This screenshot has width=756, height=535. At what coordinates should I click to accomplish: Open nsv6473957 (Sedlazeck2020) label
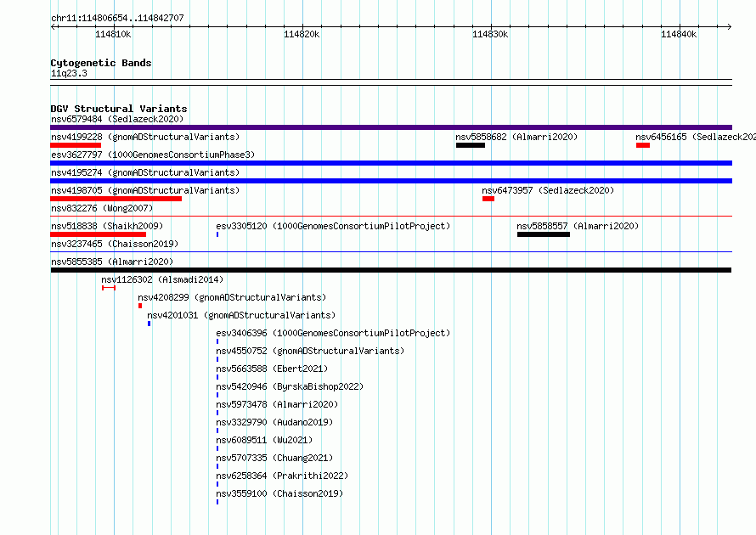click(x=548, y=190)
